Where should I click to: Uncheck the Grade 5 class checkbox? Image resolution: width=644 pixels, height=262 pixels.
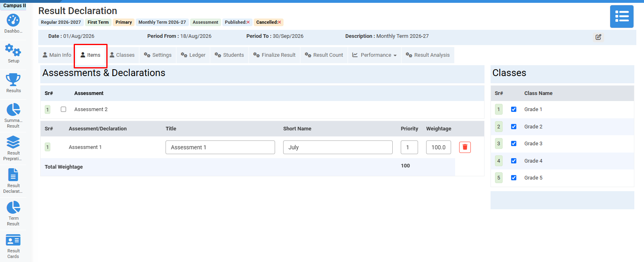514,177
